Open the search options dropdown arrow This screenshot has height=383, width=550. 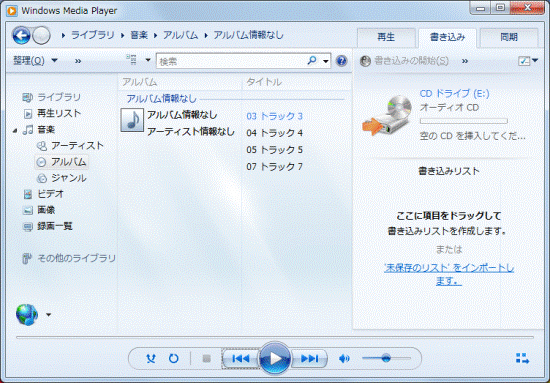326,61
